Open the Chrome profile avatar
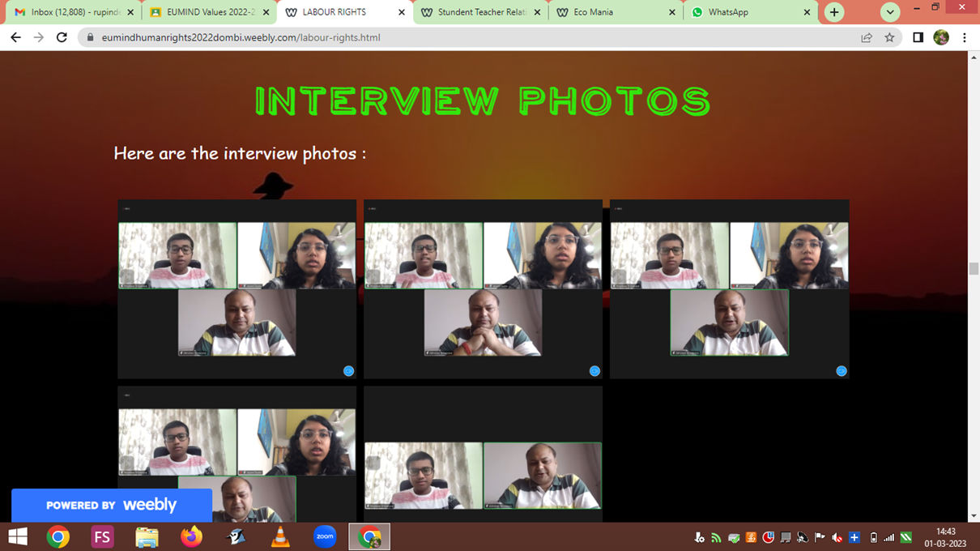Image resolution: width=980 pixels, height=551 pixels. point(941,37)
